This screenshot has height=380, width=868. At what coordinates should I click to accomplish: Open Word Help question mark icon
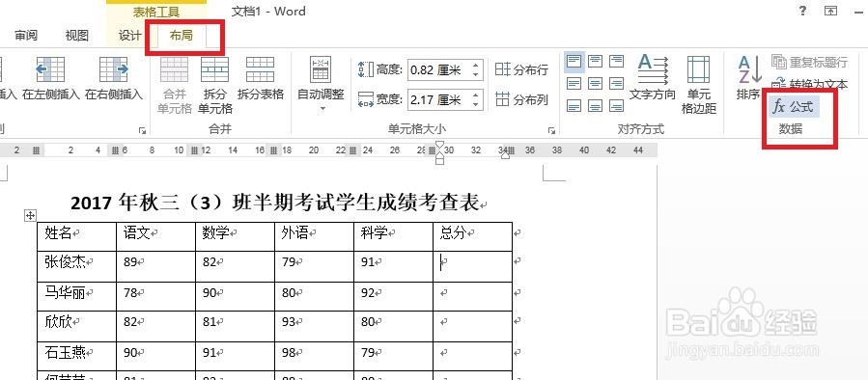pyautogui.click(x=803, y=11)
